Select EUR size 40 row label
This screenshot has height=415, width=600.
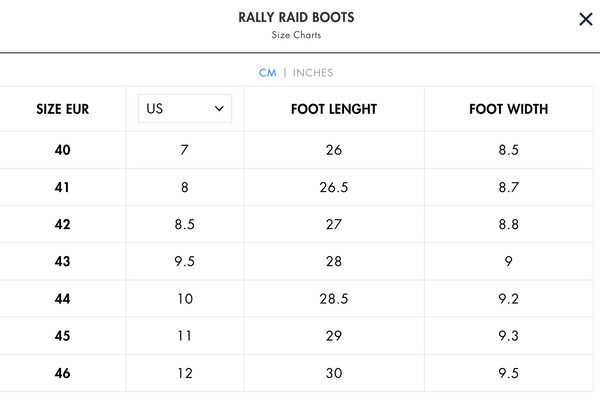coord(62,150)
